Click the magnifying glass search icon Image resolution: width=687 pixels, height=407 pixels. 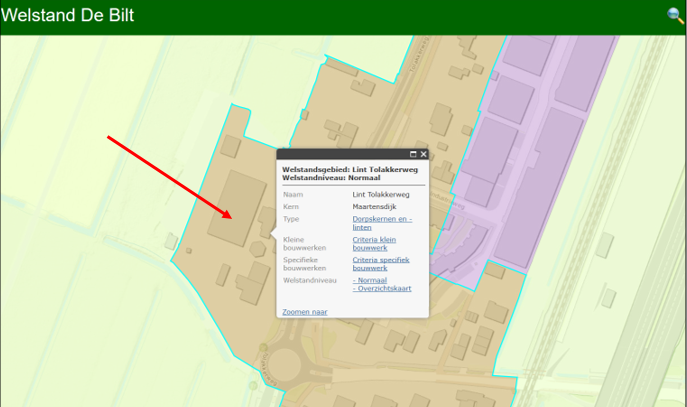[x=675, y=15]
